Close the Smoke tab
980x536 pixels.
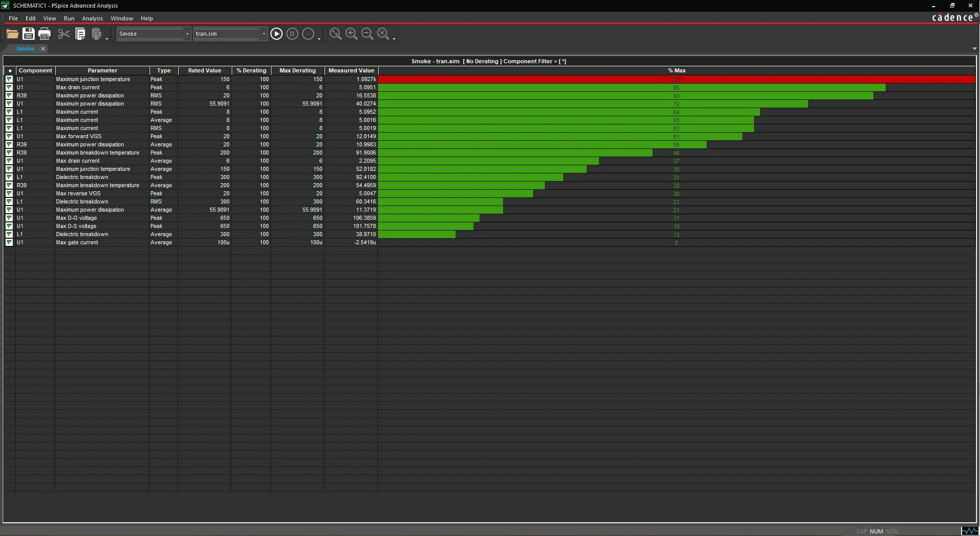(43, 48)
